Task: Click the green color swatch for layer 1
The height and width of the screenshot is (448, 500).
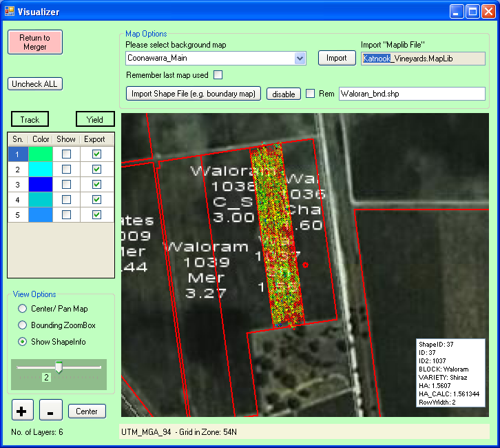Action: [x=41, y=155]
